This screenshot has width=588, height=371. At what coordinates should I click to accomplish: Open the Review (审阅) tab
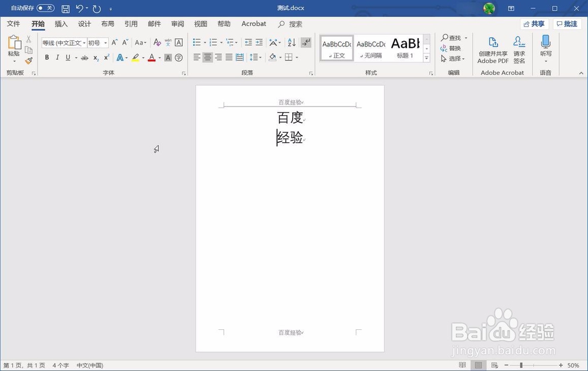(178, 24)
